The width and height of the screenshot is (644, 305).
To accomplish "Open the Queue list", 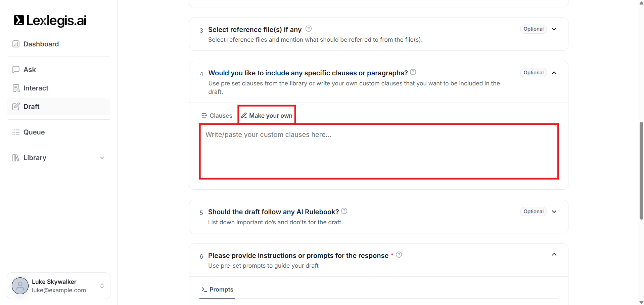I will (34, 132).
